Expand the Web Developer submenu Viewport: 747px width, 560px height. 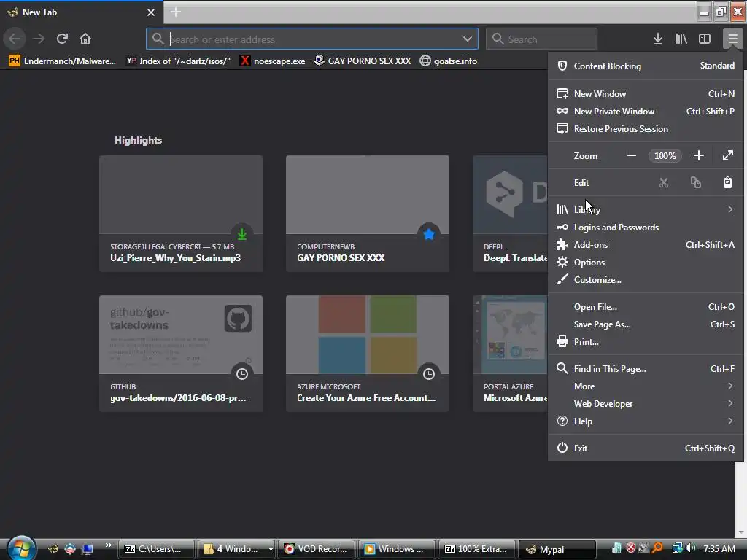tap(646, 404)
